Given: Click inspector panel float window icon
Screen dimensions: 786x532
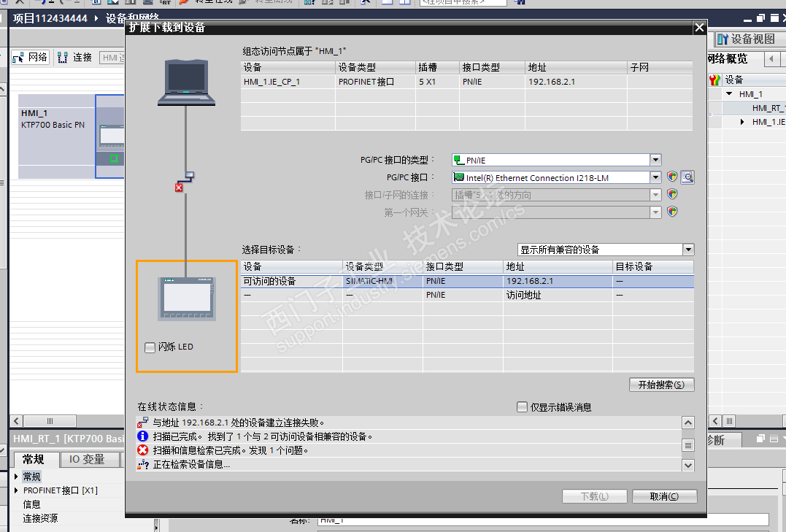Looking at the screenshot, I should point(760,439).
